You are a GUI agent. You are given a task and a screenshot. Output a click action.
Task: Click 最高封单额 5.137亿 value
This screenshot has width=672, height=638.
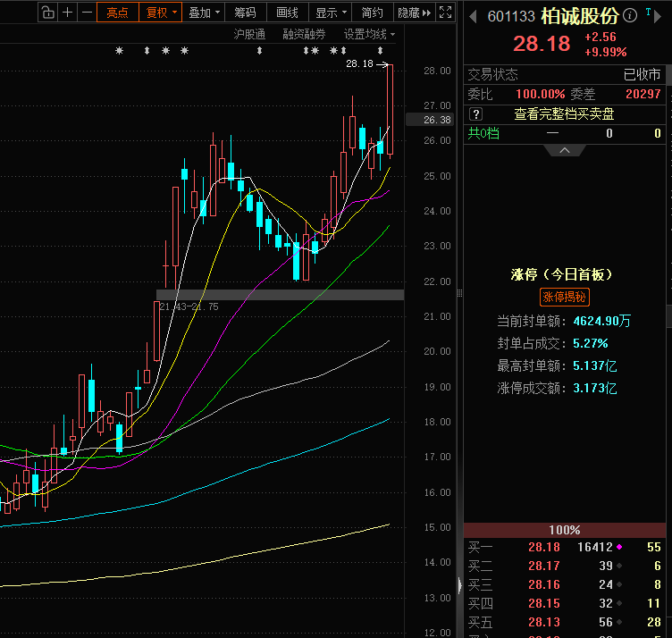(x=595, y=366)
